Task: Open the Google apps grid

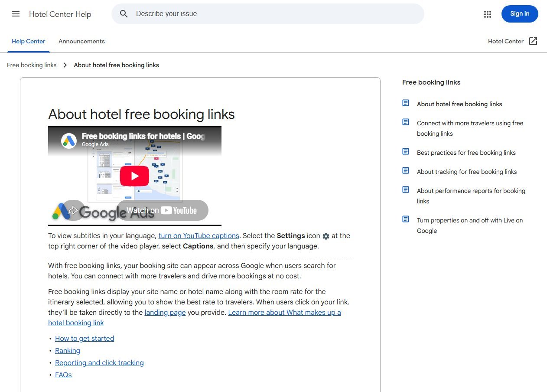Action: [488, 14]
